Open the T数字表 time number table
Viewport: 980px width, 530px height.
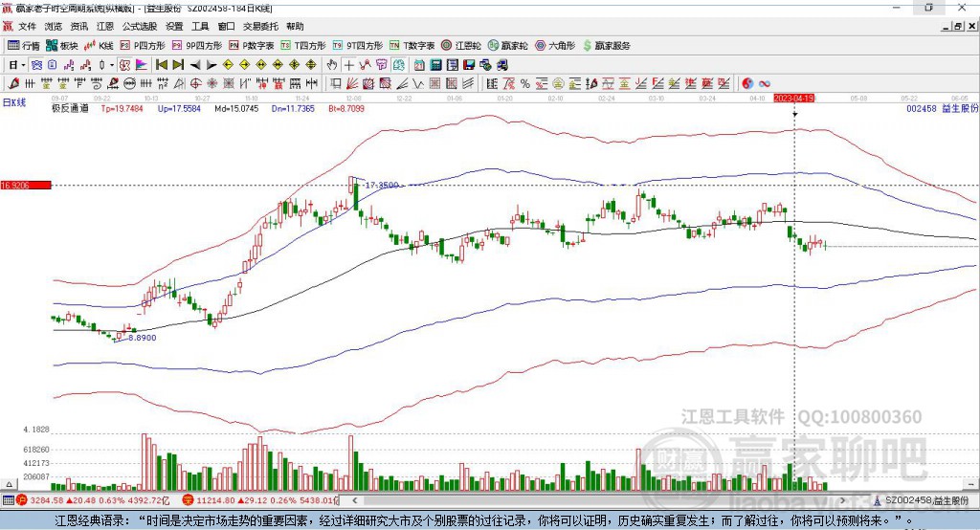pyautogui.click(x=412, y=46)
